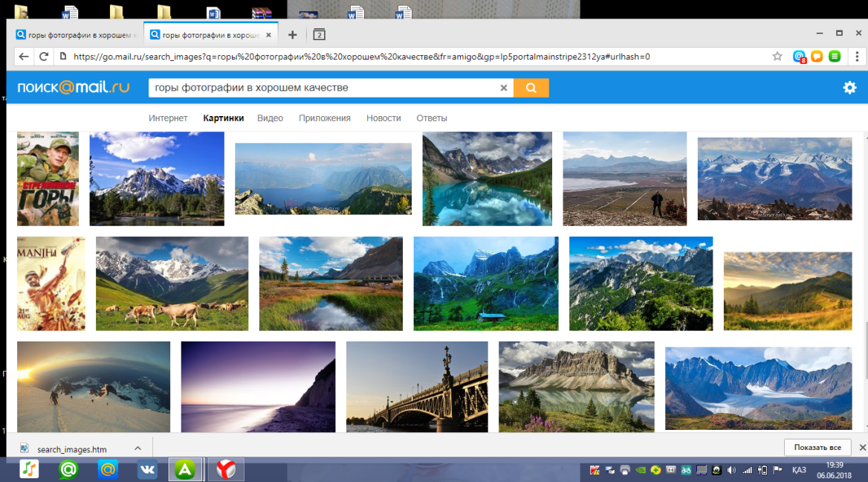Open the NVIDIA icon in system tray
Viewport: 868px width, 482px height.
pyautogui.click(x=641, y=470)
